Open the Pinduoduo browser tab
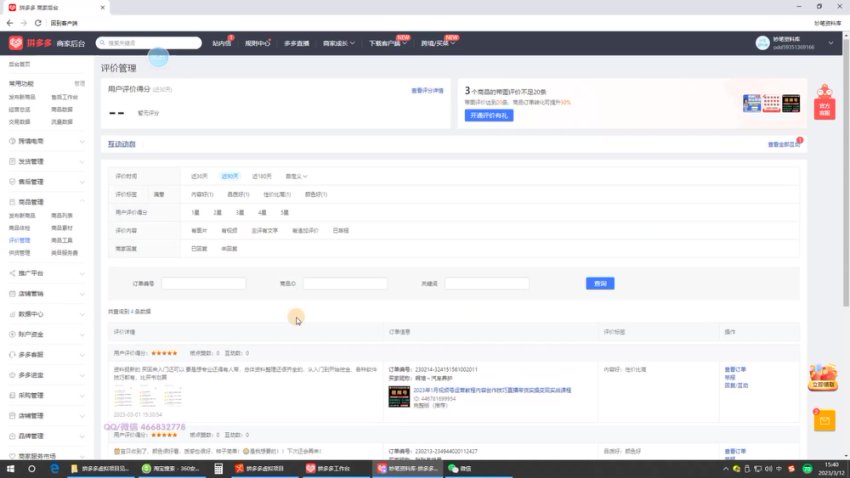 (x=56, y=8)
